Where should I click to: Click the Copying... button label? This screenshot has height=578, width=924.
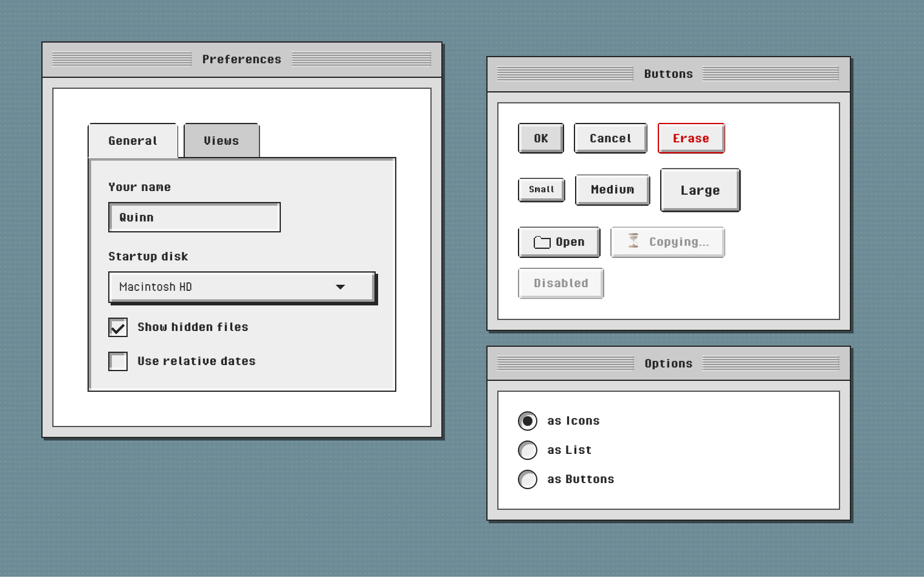click(x=679, y=242)
